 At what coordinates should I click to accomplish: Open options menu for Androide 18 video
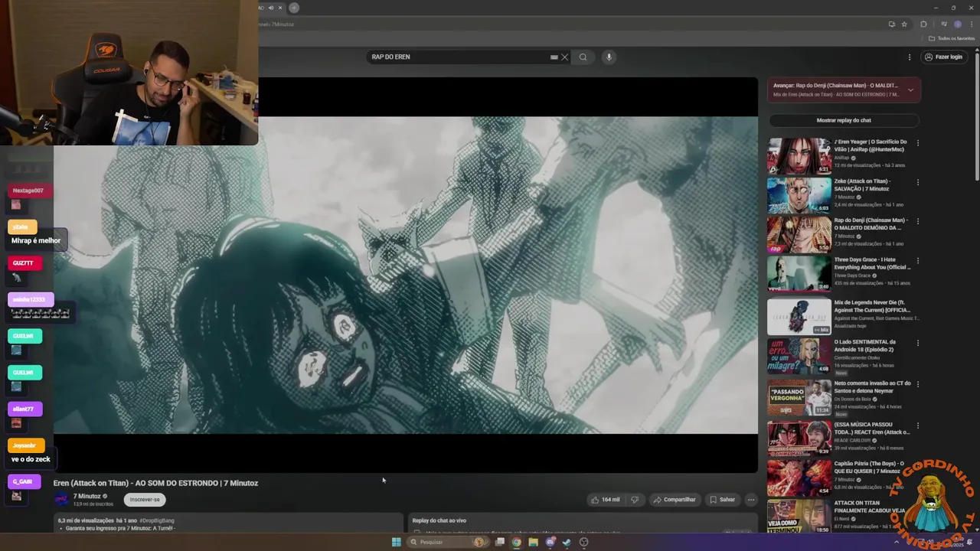[x=918, y=343]
